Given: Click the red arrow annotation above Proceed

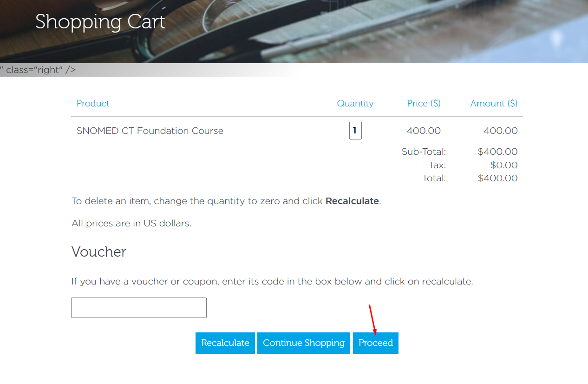Looking at the screenshot, I should tap(372, 319).
